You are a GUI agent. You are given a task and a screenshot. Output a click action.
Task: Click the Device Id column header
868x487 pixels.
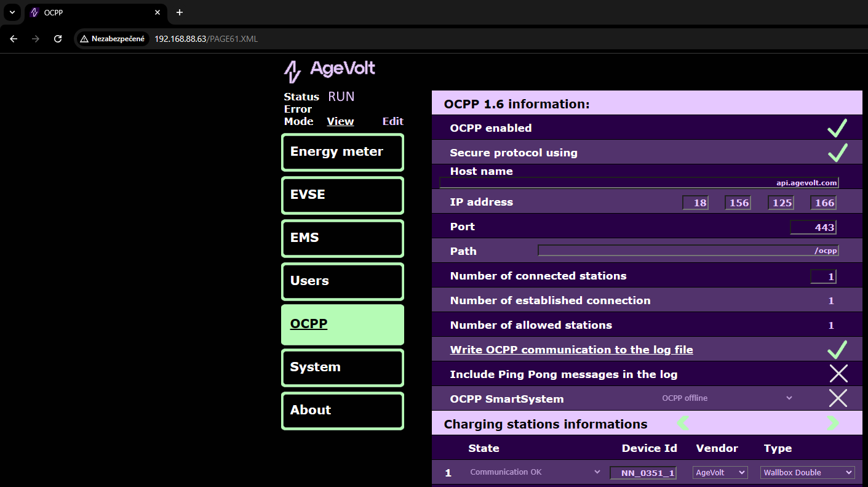tap(650, 448)
